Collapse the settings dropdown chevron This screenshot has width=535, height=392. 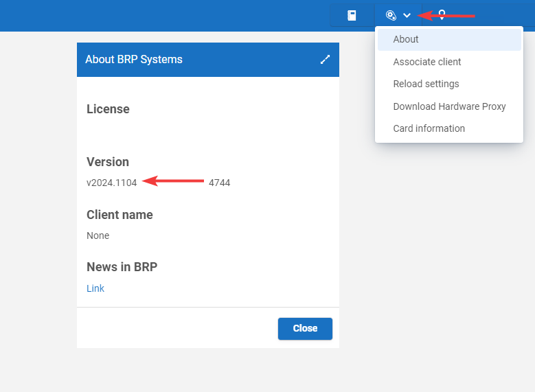pos(407,15)
